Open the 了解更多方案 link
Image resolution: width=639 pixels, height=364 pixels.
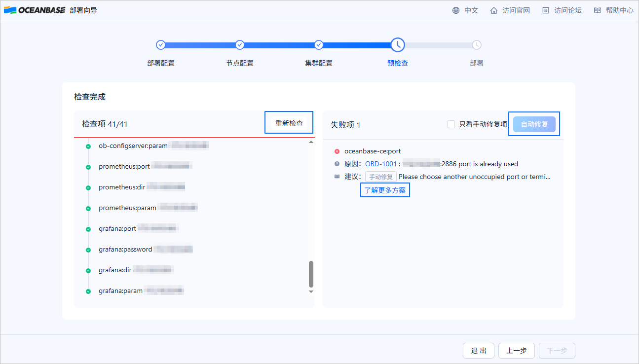[385, 190]
